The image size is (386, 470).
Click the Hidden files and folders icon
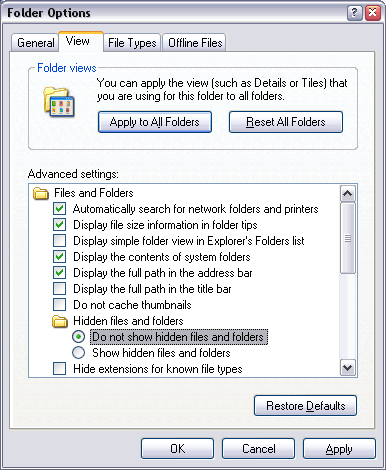click(60, 321)
